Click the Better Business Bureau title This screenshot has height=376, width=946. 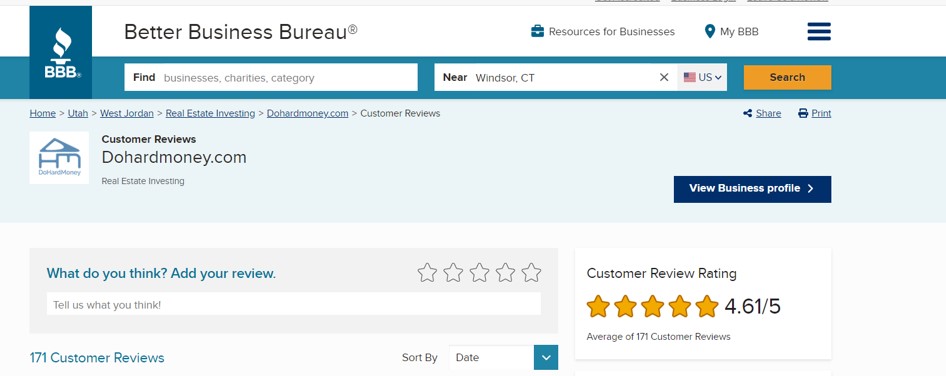pyautogui.click(x=240, y=31)
